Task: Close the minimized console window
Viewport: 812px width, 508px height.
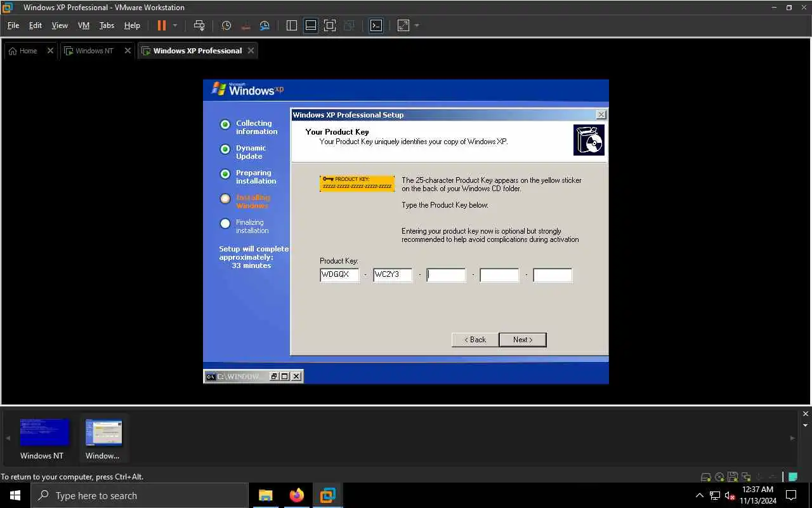Action: click(x=296, y=377)
